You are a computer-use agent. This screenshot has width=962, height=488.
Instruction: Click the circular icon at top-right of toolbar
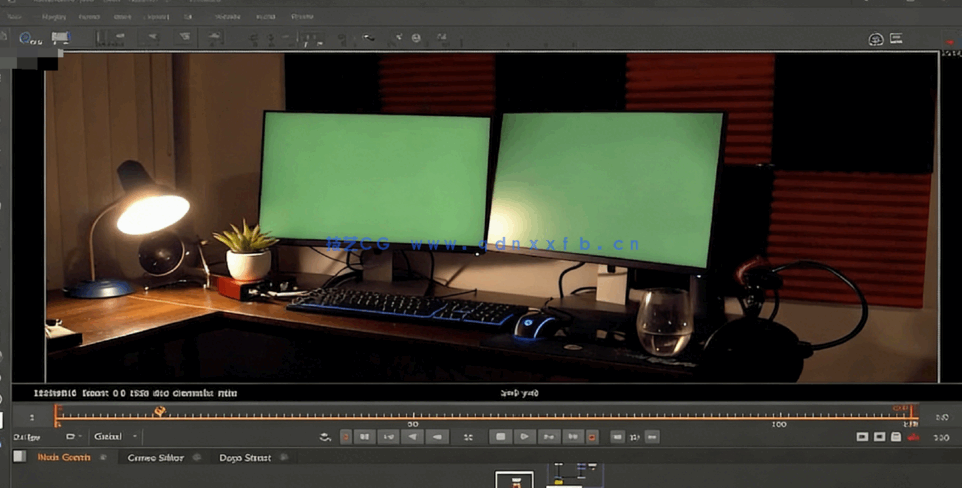coord(876,39)
